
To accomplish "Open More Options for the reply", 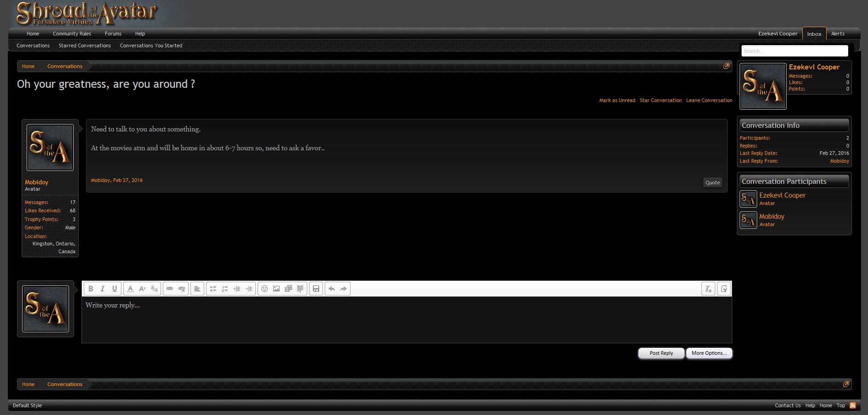I will [x=709, y=353].
